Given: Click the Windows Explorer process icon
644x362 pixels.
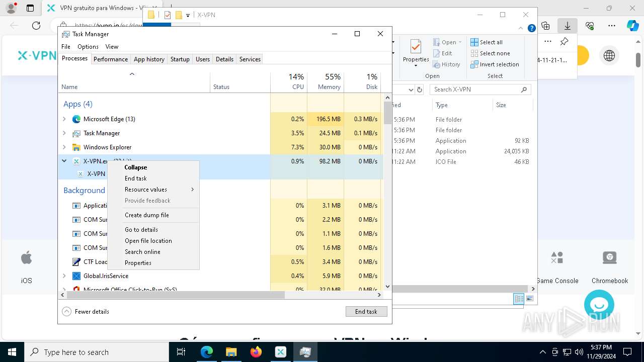Looking at the screenshot, I should click(76, 147).
